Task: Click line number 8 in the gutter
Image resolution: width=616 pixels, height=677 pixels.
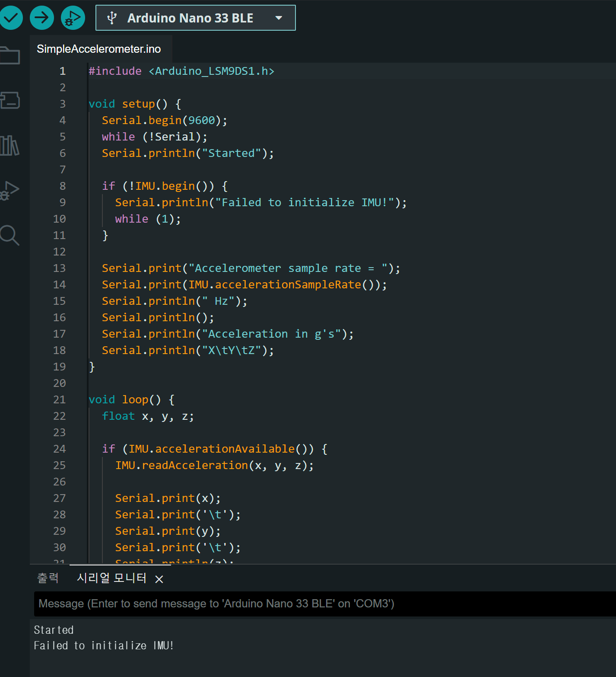Action: tap(63, 186)
